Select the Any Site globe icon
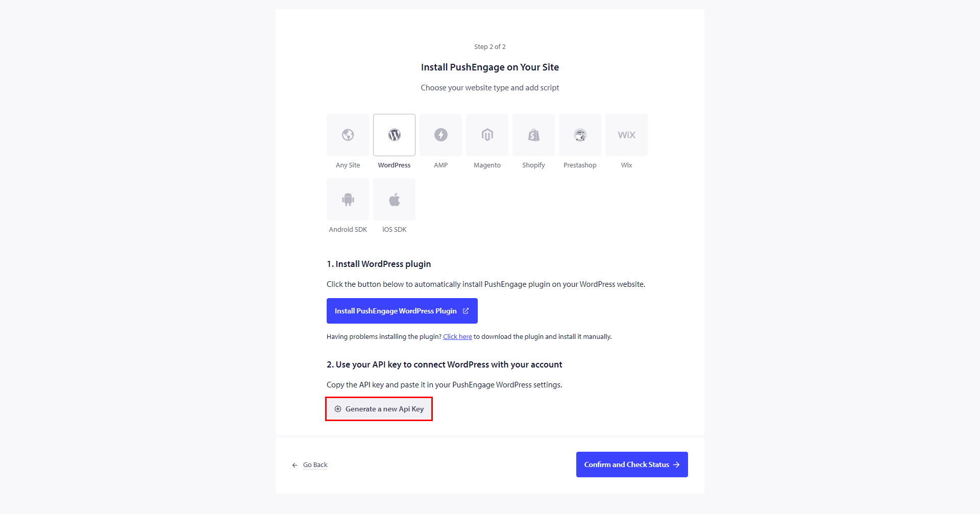The height and width of the screenshot is (514, 980). click(348, 135)
